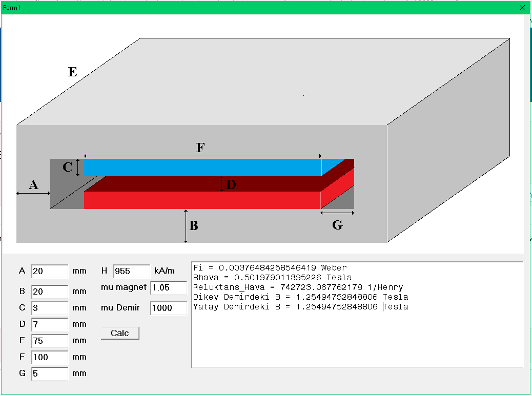532x396 pixels.
Task: Click the F input field showing 100
Action: tap(49, 357)
